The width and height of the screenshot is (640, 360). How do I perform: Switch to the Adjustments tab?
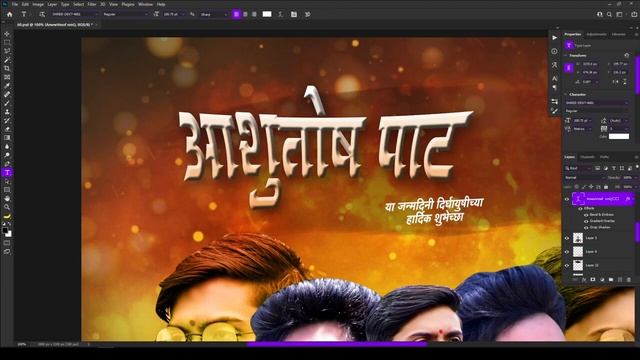[x=596, y=34]
